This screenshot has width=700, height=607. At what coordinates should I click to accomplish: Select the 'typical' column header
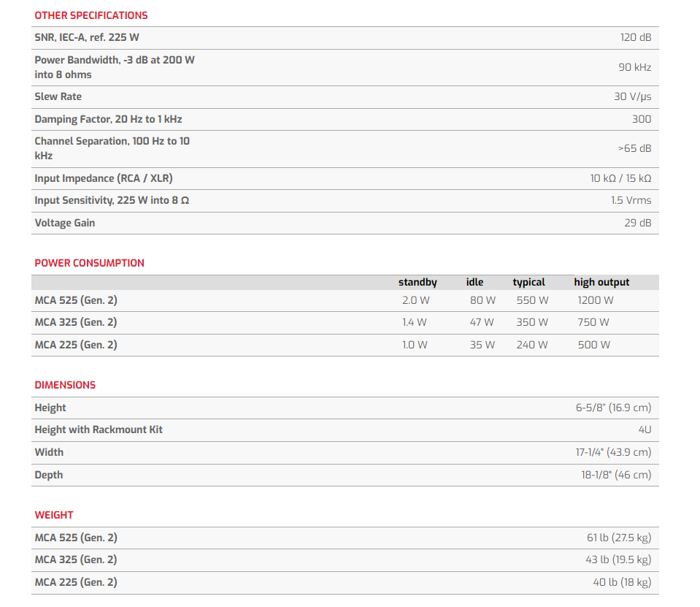[528, 282]
